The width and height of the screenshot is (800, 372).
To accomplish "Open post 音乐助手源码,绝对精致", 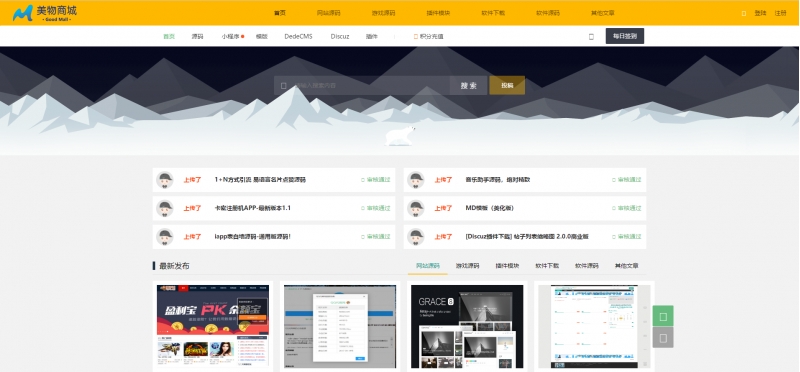I will (x=498, y=180).
